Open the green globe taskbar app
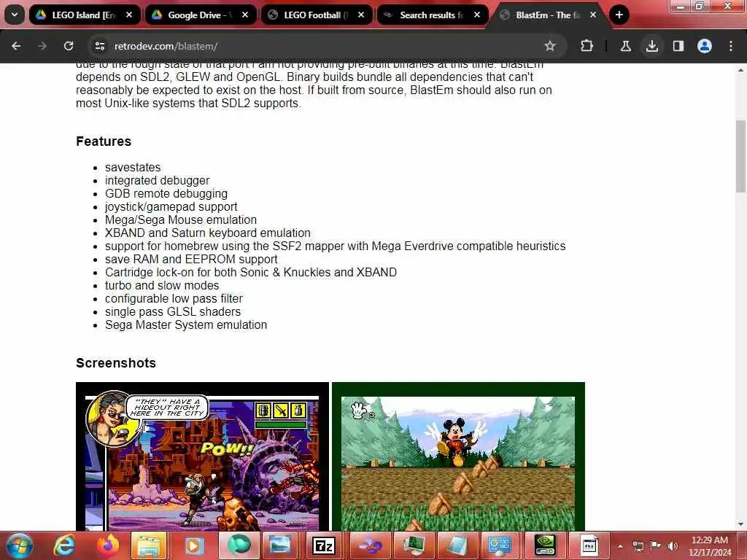 (239, 545)
